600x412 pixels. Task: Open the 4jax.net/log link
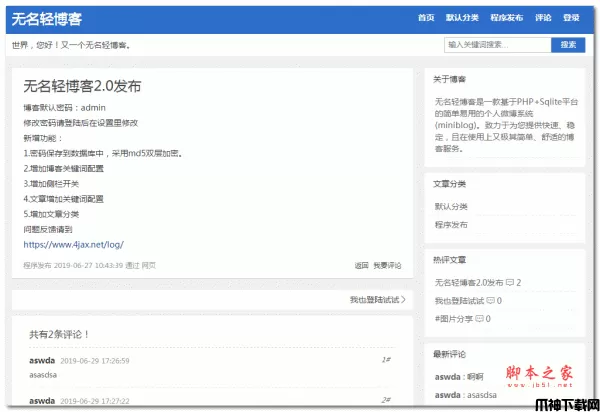point(73,244)
